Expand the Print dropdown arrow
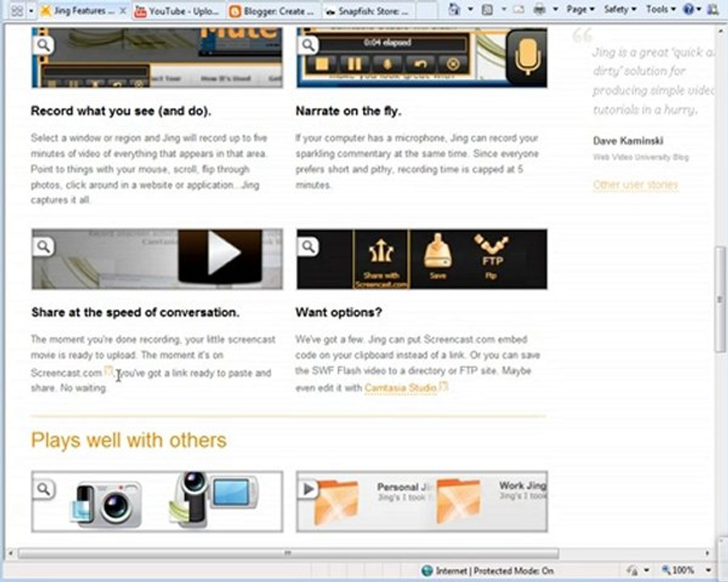 point(555,9)
